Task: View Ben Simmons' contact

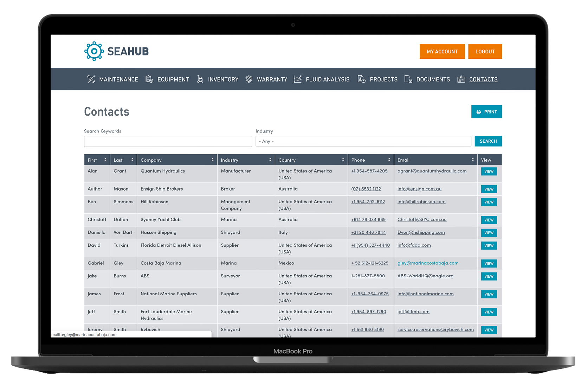Action: 489,202
